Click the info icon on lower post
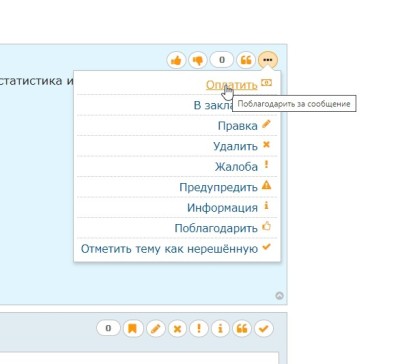 click(220, 329)
